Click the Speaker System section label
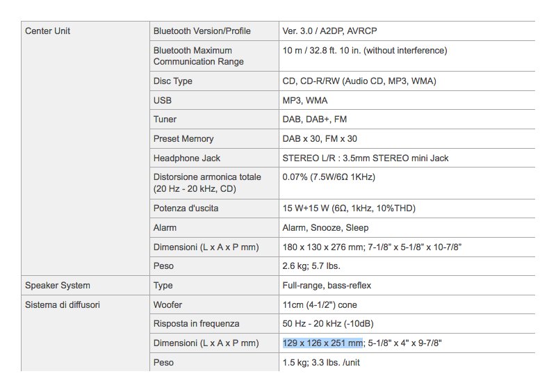Viewport: 556px width, 392px height. (x=58, y=286)
